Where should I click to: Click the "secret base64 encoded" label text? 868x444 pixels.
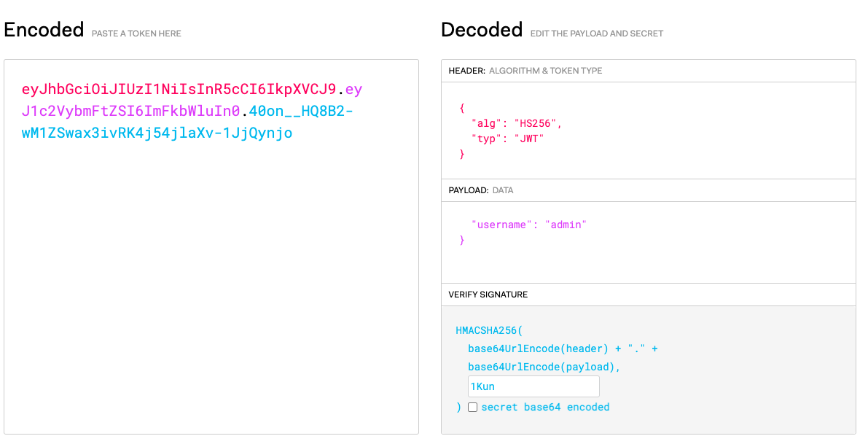tap(545, 408)
